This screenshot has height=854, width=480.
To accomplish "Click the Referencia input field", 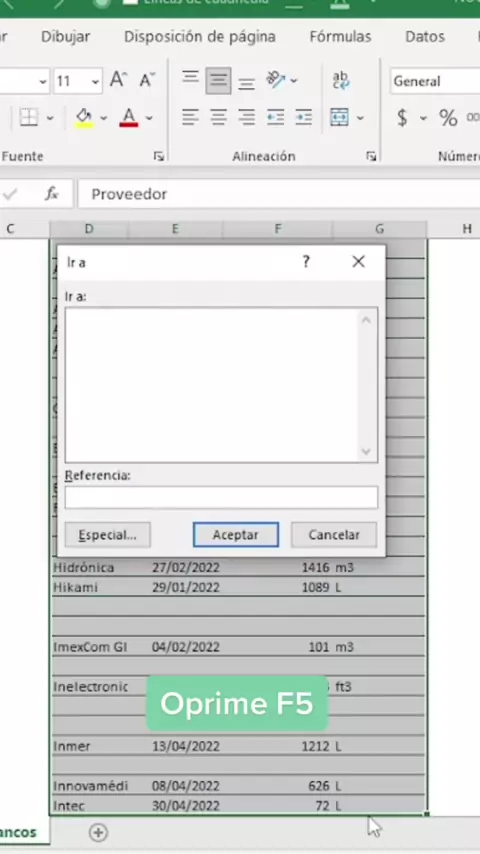I will pos(221,497).
